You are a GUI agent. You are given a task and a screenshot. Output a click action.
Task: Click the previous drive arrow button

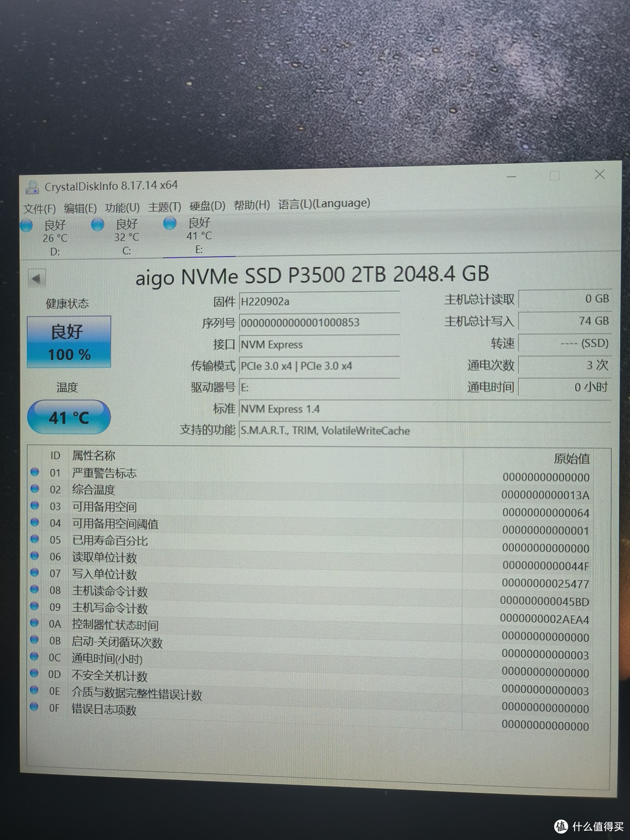tap(37, 278)
